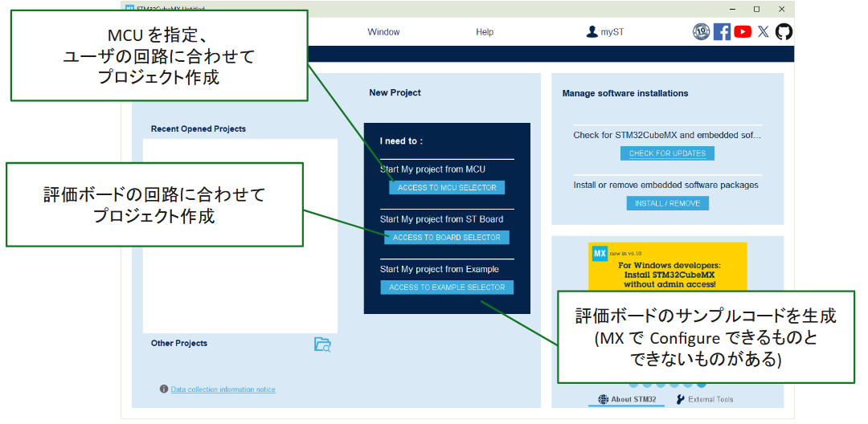Viewport: 868px width, 424px height.
Task: Click the X (Twitter) icon
Action: (764, 32)
